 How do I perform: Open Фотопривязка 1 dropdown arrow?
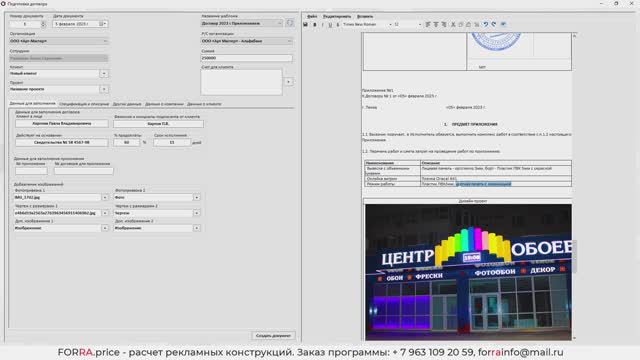click(105, 198)
